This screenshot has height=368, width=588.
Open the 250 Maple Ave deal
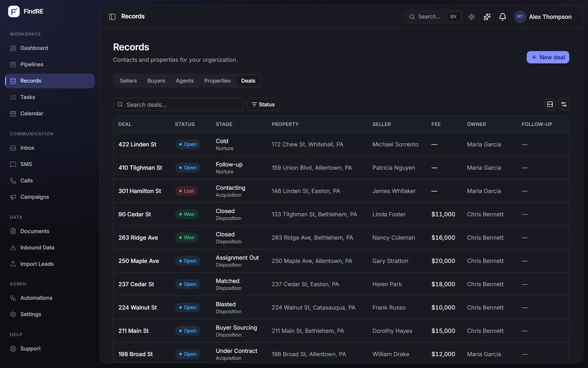point(139,261)
